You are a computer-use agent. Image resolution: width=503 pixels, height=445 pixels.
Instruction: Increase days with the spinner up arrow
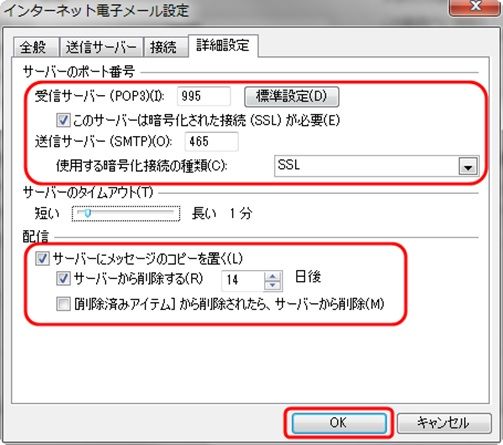(273, 276)
